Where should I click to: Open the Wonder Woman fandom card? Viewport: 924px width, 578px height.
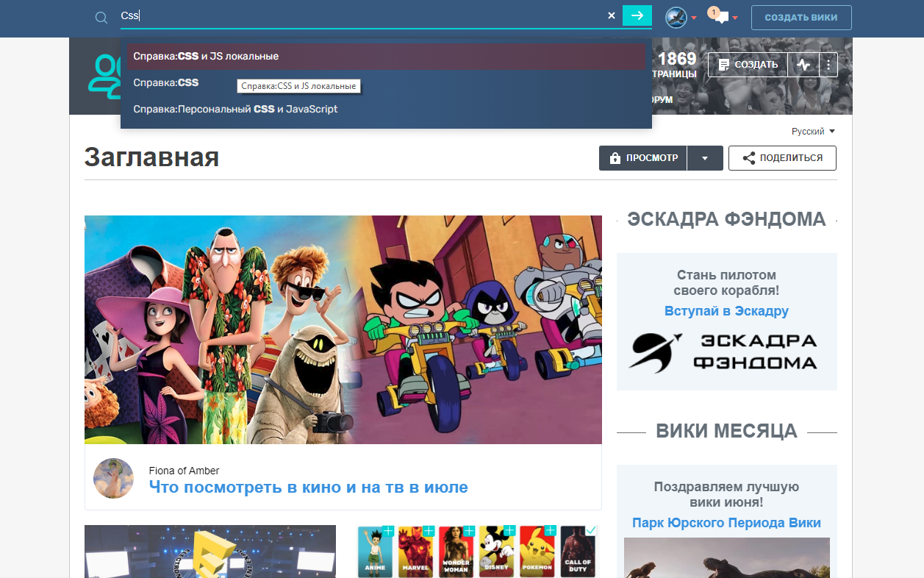pyautogui.click(x=456, y=552)
